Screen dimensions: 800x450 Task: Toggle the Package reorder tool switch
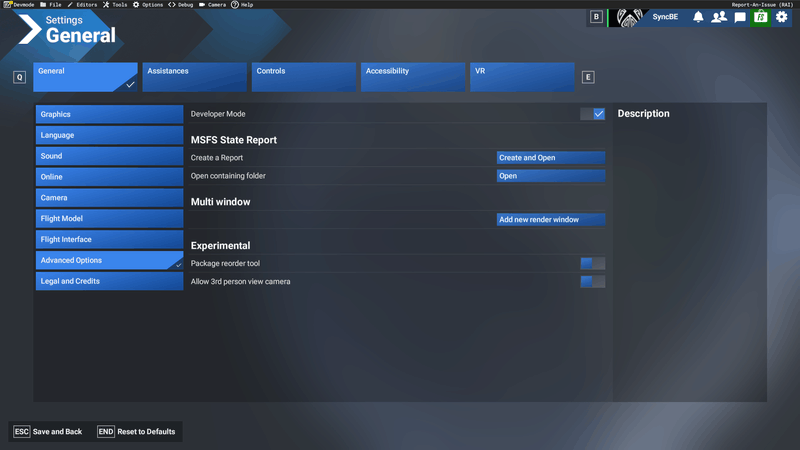(592, 263)
